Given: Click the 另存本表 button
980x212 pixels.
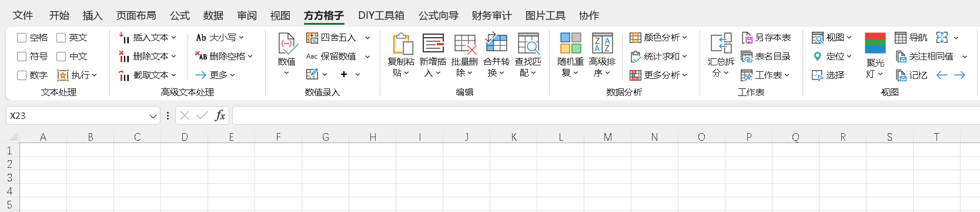Looking at the screenshot, I should [766, 38].
